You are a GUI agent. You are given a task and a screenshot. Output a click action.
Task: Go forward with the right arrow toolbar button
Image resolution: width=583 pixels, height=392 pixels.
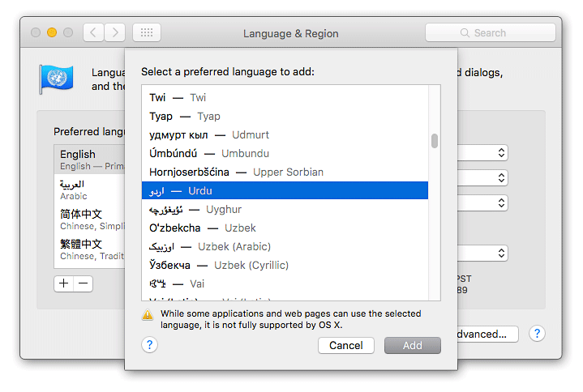[114, 32]
